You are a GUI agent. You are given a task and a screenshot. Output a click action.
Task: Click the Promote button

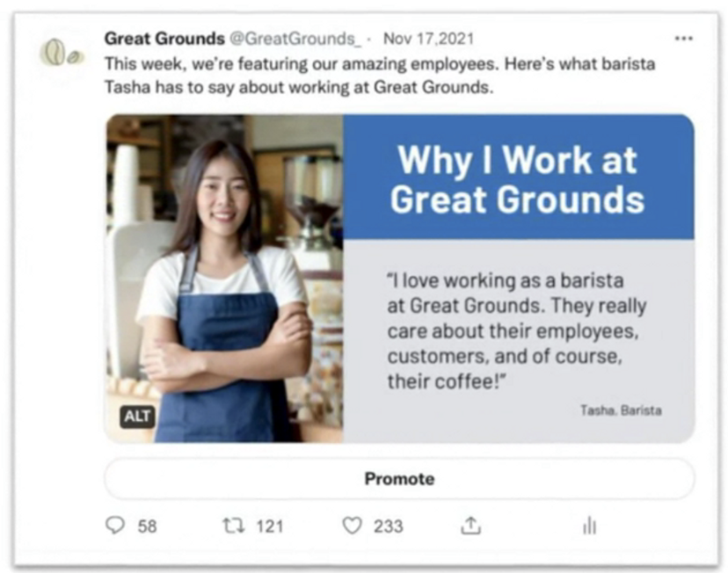click(400, 479)
